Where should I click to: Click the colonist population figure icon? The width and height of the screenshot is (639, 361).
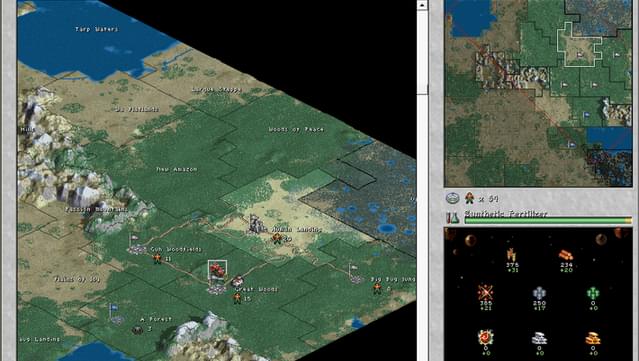tap(470, 198)
